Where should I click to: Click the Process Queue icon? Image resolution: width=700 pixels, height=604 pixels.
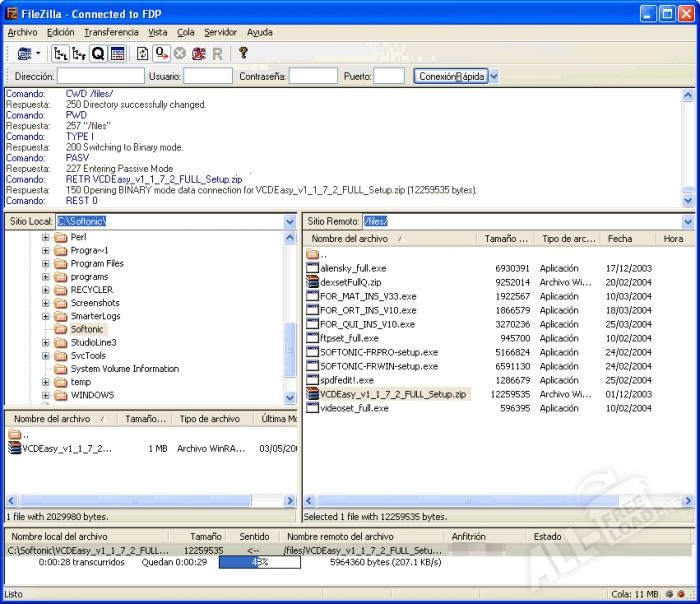(161, 53)
